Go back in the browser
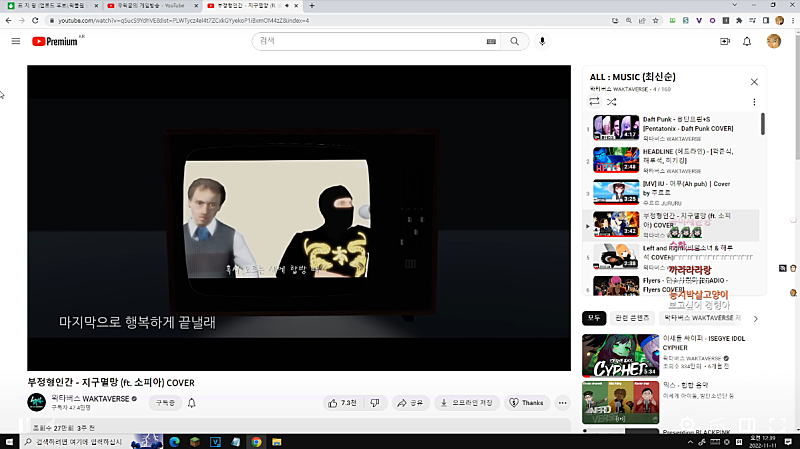The width and height of the screenshot is (800, 449). [x=8, y=20]
